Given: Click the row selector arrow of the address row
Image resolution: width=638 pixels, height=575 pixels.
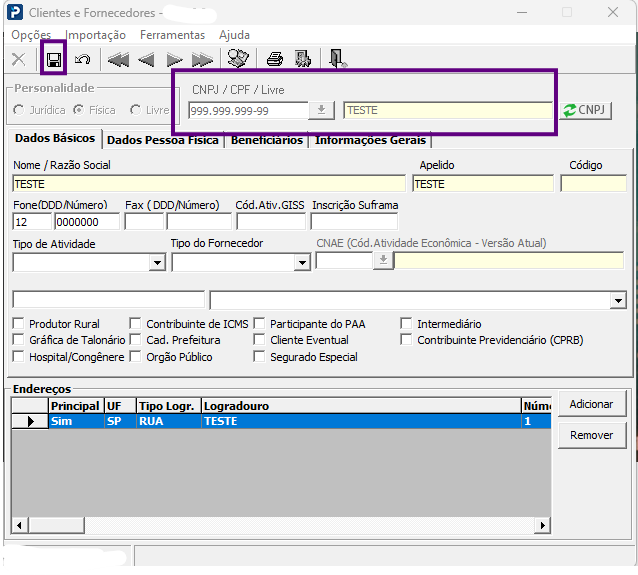Looking at the screenshot, I should (30, 421).
